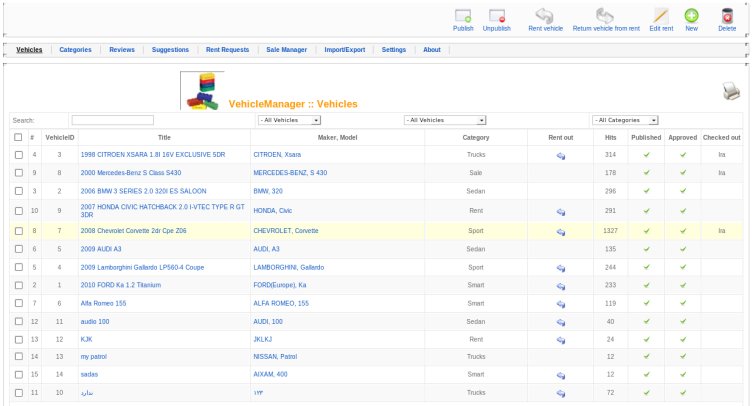752x406 pixels.
Task: Switch to the Reviews tab
Action: click(x=122, y=49)
